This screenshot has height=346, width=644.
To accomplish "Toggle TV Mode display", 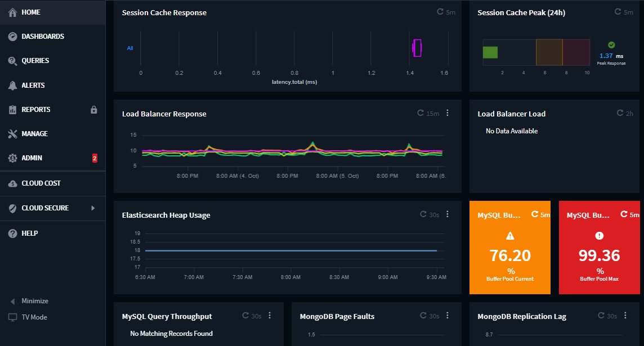I will pos(34,317).
